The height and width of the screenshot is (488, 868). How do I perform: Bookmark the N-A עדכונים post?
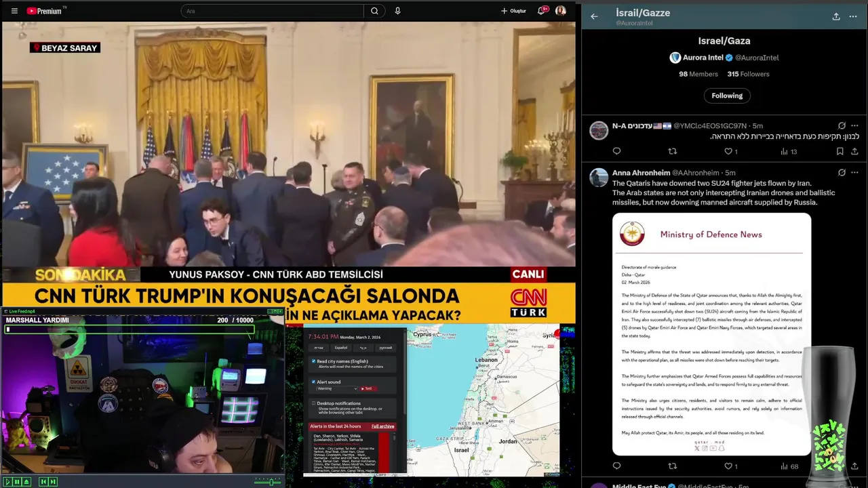pos(840,151)
